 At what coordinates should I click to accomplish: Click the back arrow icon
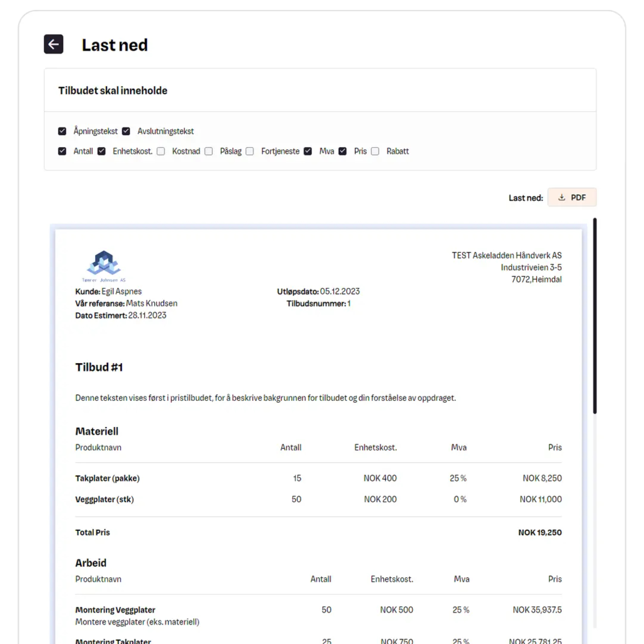[53, 44]
